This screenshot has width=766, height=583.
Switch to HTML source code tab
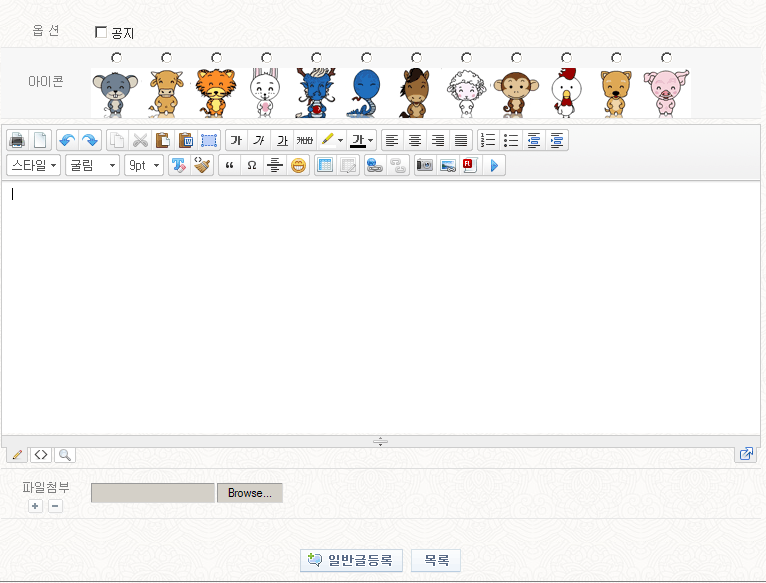(41, 455)
